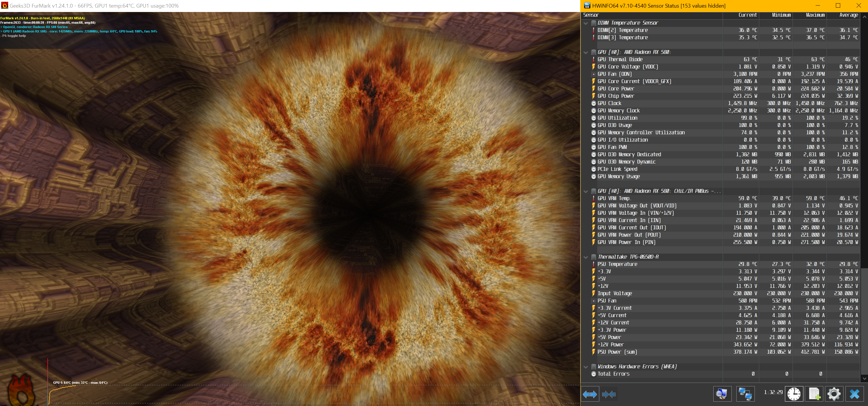This screenshot has width=868, height=406.
Task: Click the Maximum column header
Action: 815,15
